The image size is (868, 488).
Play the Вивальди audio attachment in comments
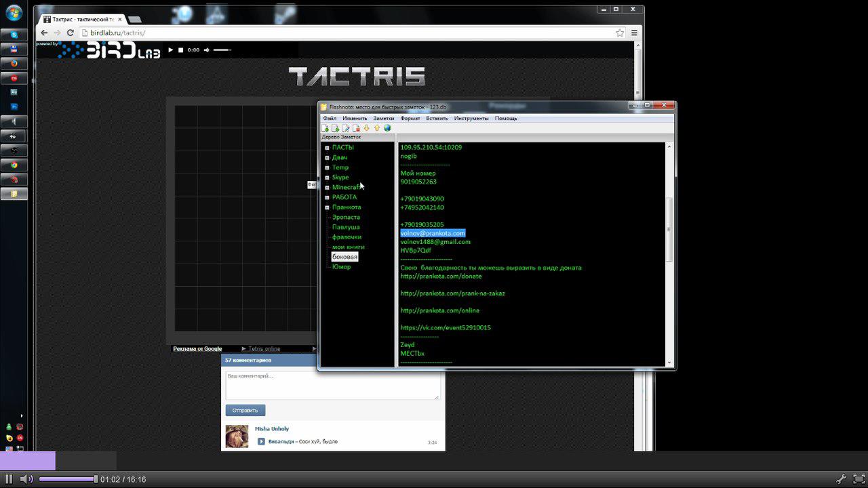click(262, 442)
